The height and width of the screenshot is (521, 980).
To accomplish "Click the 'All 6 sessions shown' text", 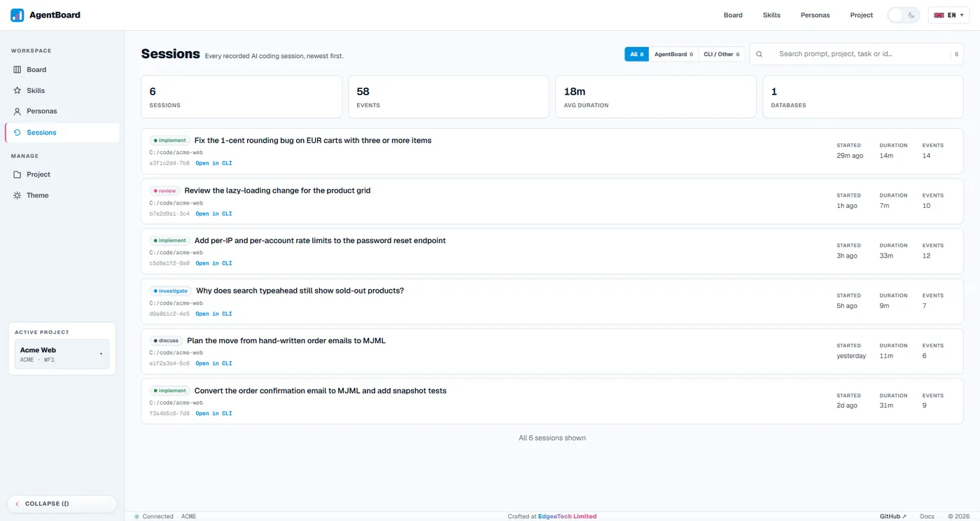I will click(x=552, y=438).
